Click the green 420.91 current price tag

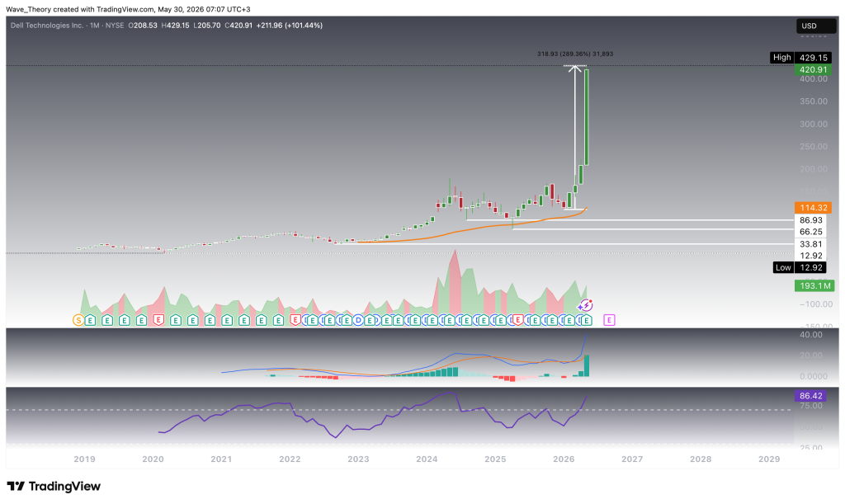click(813, 69)
